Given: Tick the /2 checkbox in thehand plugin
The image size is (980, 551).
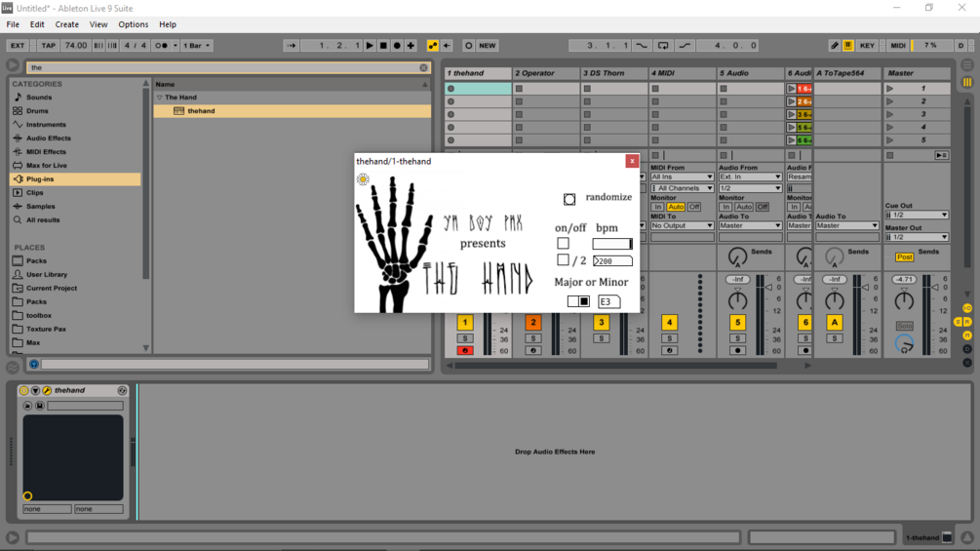Looking at the screenshot, I should tap(563, 259).
